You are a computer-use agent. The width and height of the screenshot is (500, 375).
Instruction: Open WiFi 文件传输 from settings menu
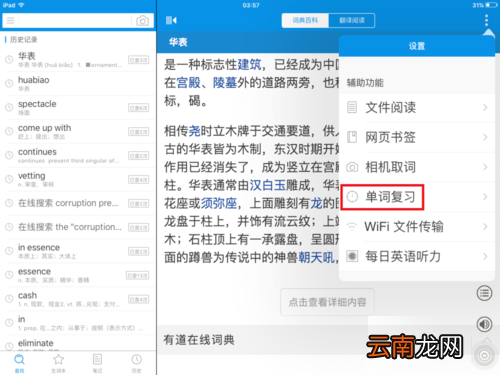coord(417,227)
